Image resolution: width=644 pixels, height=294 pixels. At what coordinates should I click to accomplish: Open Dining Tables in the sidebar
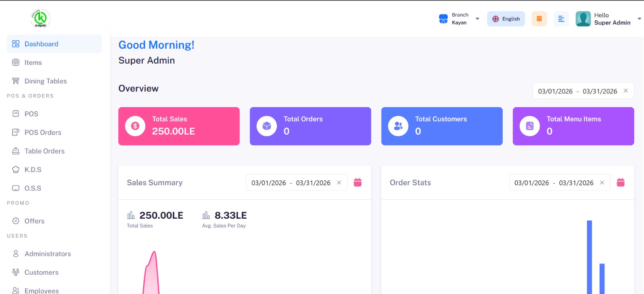(45, 81)
